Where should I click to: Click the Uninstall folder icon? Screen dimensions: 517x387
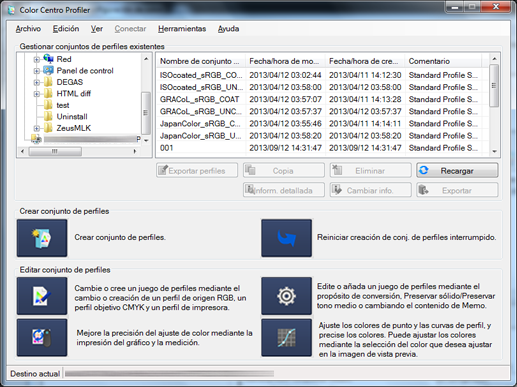tap(48, 116)
